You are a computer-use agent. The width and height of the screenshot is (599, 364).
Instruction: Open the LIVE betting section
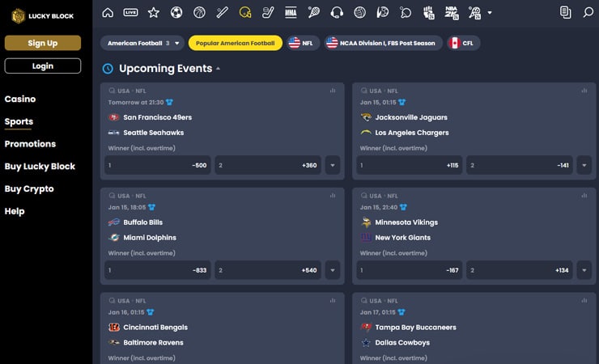click(130, 13)
